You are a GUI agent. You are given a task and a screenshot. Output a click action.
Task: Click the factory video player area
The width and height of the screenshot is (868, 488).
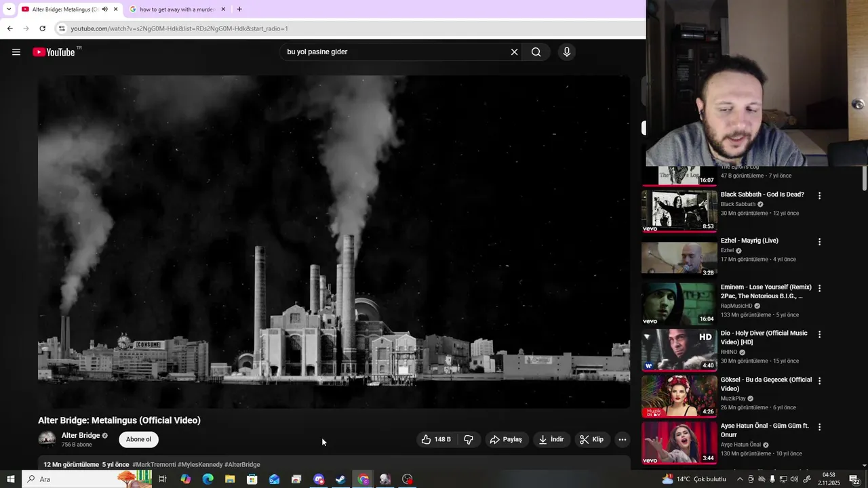334,242
